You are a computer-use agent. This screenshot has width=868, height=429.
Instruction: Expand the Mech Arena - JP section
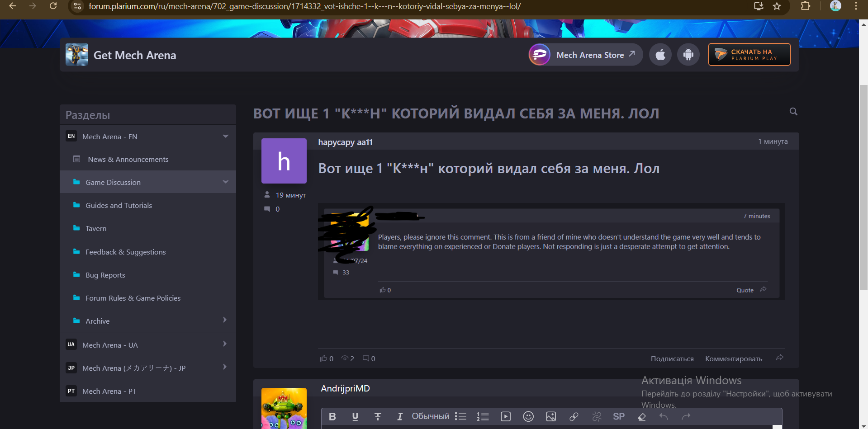pos(225,367)
